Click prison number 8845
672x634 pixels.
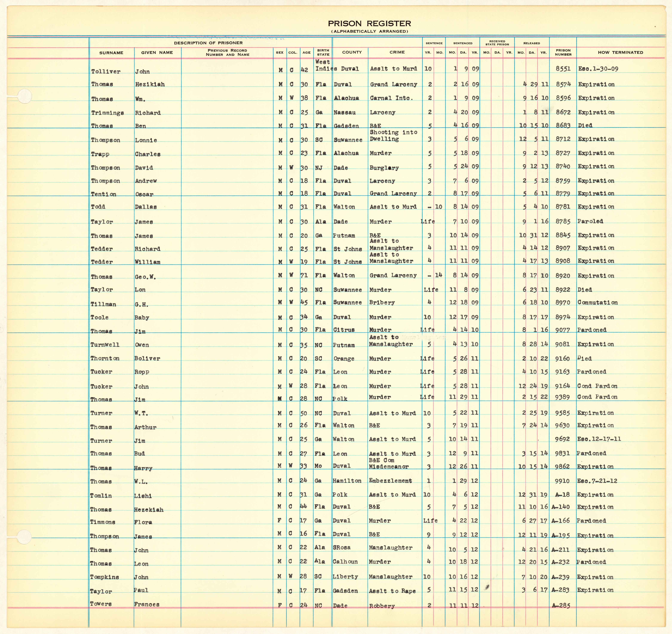(563, 235)
